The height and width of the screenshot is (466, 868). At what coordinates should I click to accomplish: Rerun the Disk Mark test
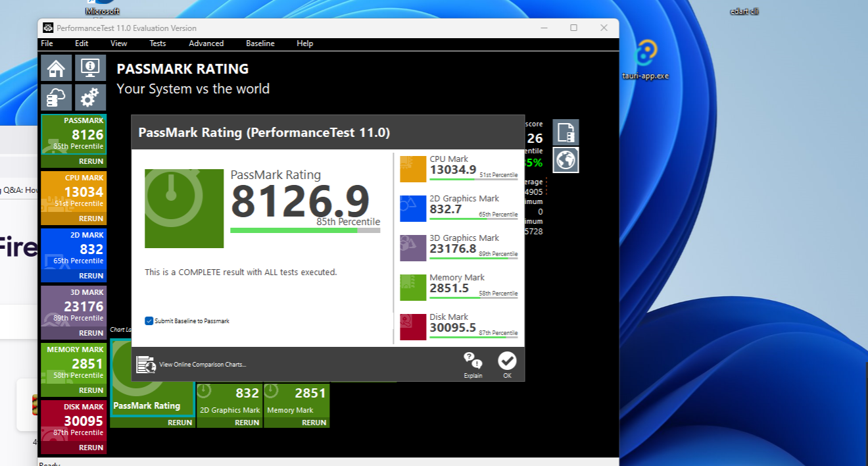(91, 448)
